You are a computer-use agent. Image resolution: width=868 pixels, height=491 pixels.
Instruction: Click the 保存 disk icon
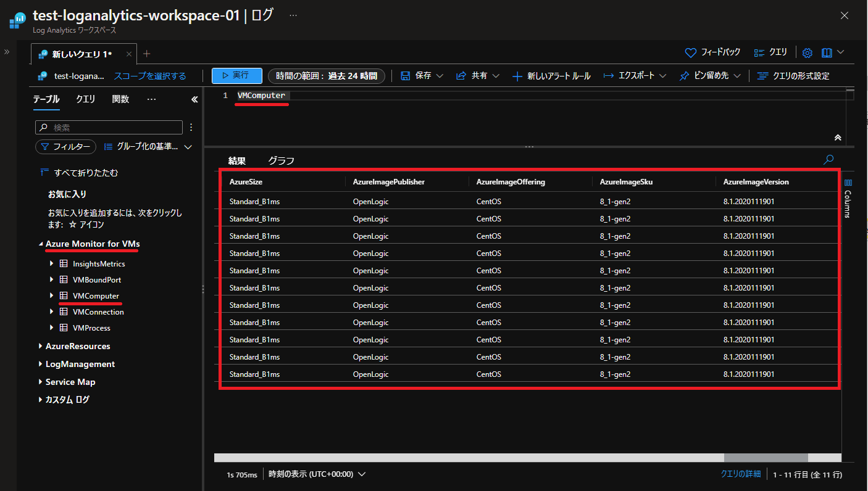pos(406,76)
